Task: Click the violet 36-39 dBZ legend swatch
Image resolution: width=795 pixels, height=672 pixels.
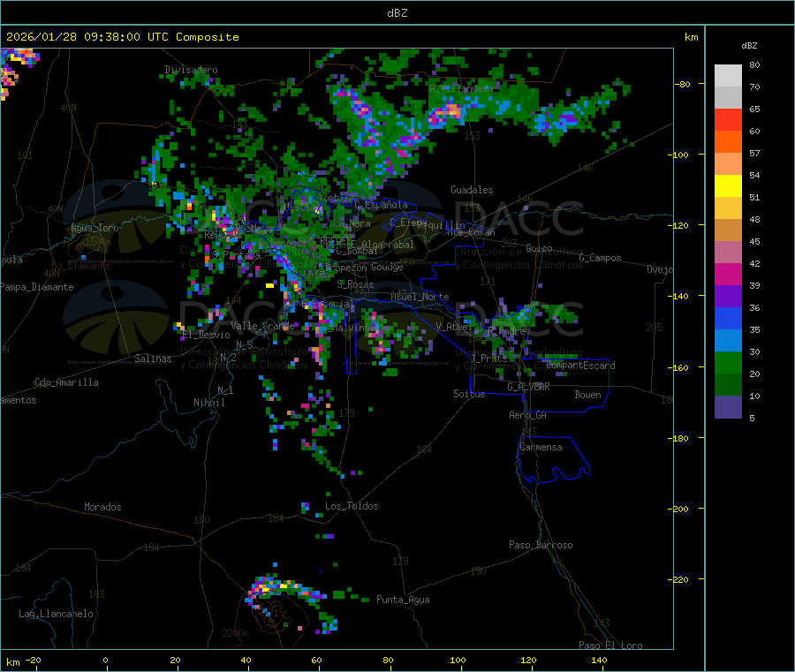Action: pos(728,297)
